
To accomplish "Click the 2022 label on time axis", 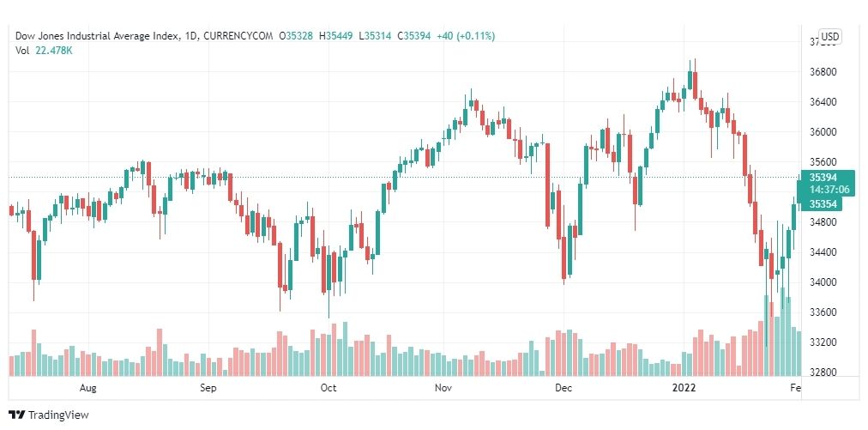I will [683, 388].
